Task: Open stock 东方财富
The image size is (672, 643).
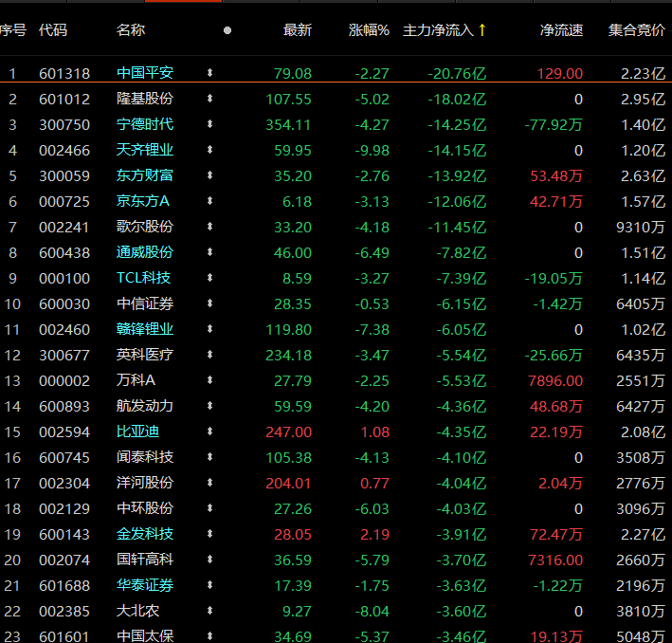Action: click(x=145, y=175)
